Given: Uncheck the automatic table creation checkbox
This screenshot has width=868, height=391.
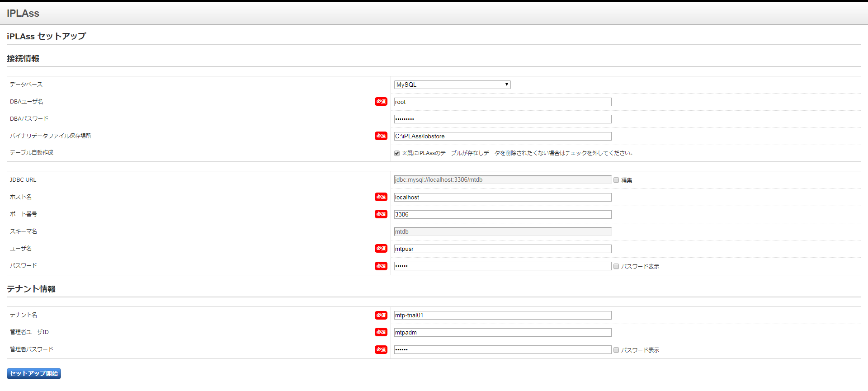Looking at the screenshot, I should [x=397, y=153].
